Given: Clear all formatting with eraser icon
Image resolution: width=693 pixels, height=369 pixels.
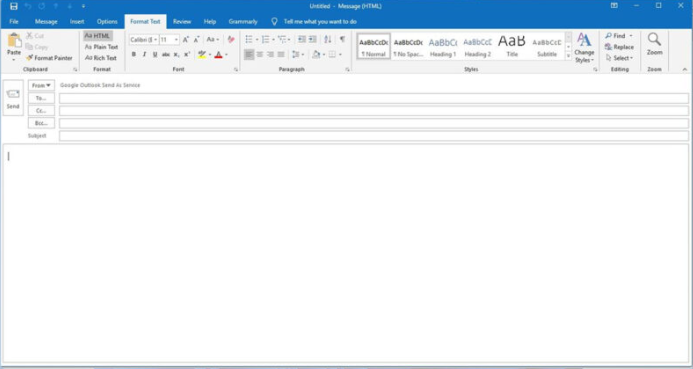Looking at the screenshot, I should click(x=231, y=40).
